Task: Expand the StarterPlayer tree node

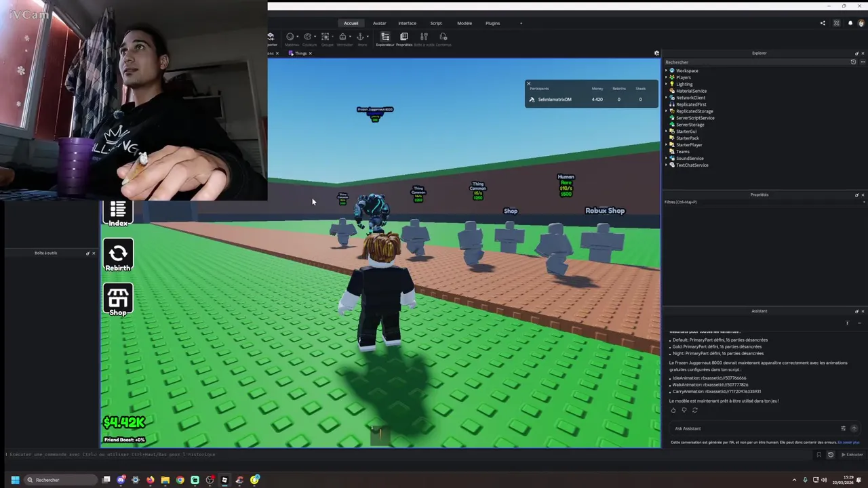Action: coord(667,145)
